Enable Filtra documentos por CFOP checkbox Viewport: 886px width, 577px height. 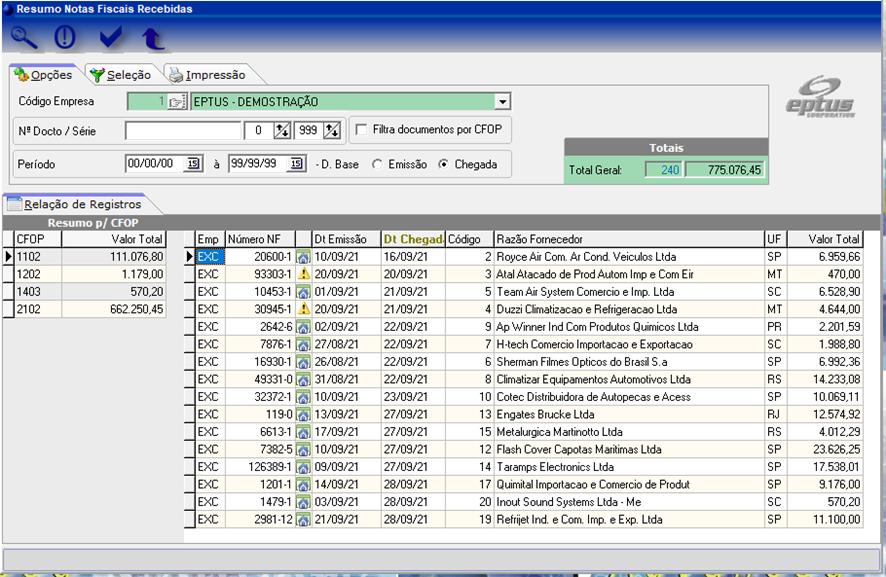360,130
